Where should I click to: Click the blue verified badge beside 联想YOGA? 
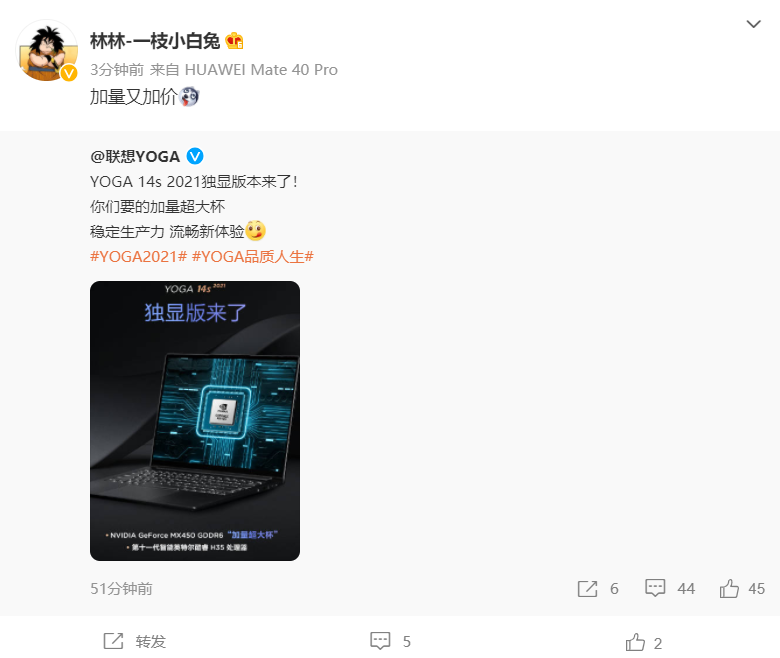[x=195, y=156]
